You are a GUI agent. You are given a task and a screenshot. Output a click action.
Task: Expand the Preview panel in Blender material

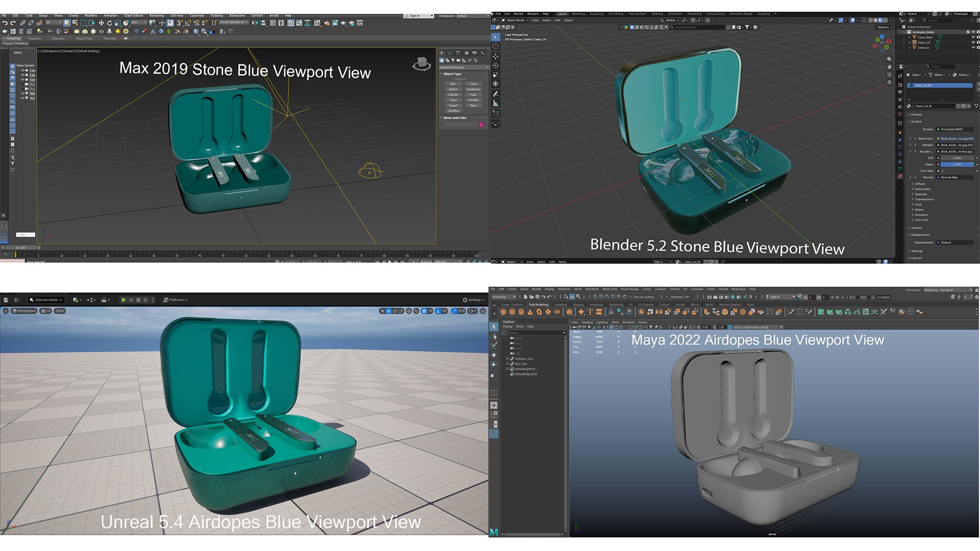pyautogui.click(x=916, y=114)
